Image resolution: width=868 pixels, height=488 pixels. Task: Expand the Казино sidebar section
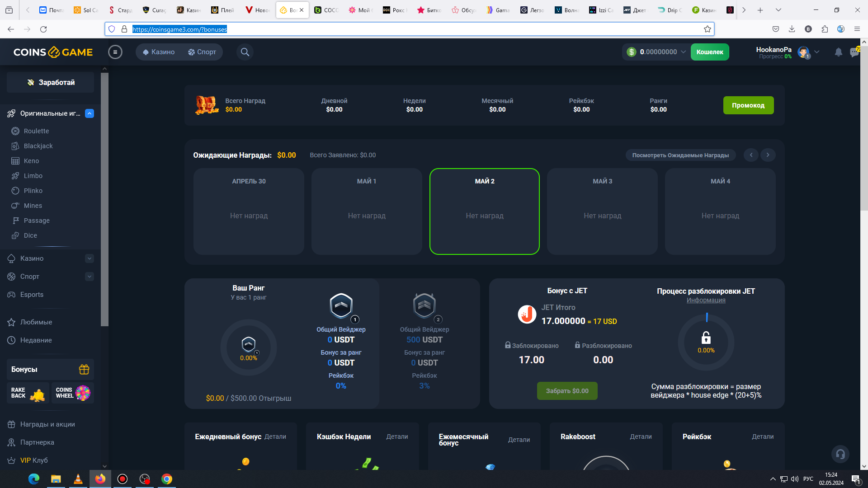[90, 258]
